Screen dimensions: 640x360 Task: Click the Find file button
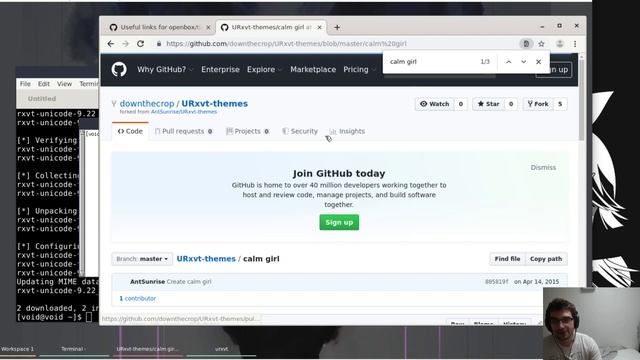coord(507,259)
